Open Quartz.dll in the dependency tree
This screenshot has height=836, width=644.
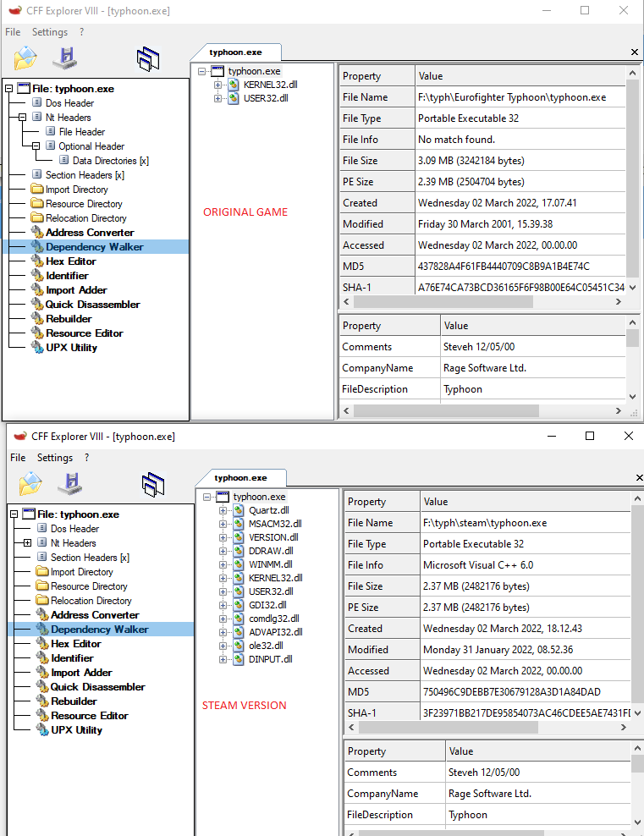[268, 510]
